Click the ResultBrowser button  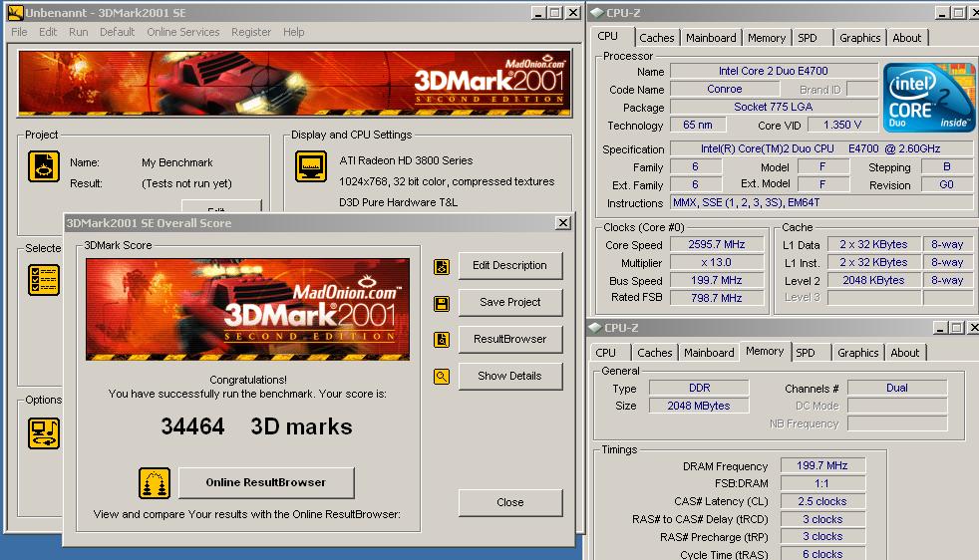click(510, 339)
